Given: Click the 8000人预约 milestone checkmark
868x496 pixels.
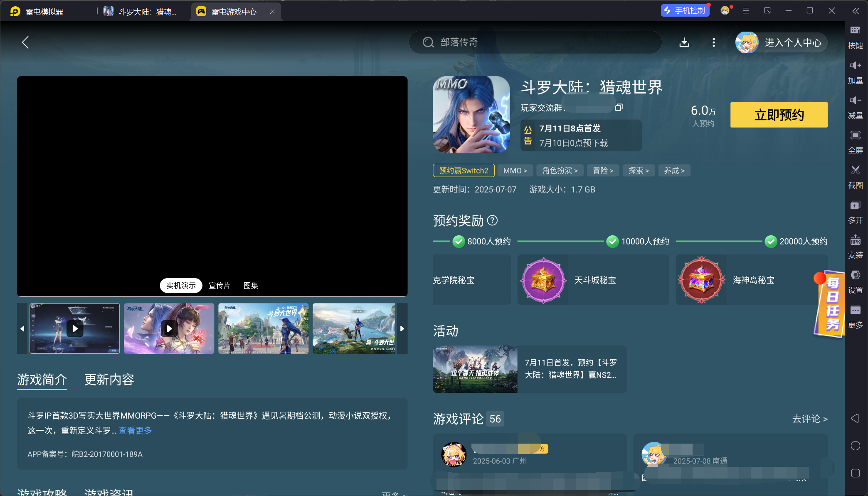Looking at the screenshot, I should click(459, 242).
